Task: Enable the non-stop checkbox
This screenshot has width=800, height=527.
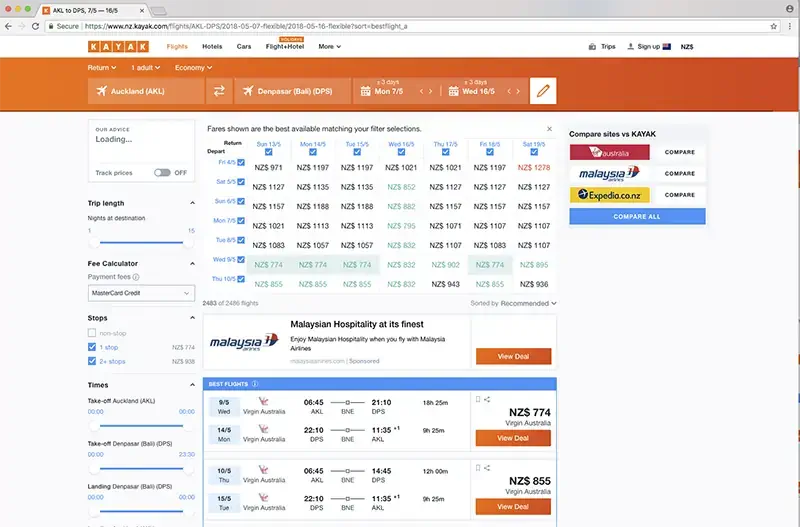Action: (93, 333)
